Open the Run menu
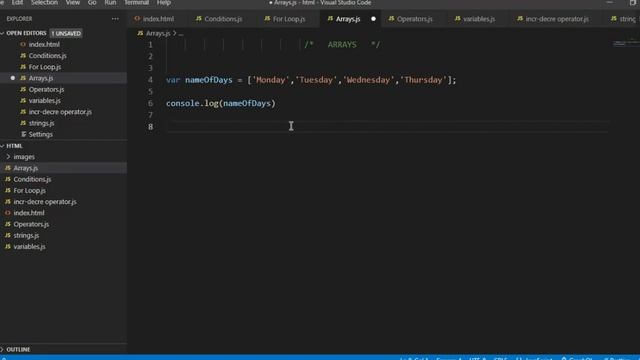Image resolution: width=640 pixels, height=360 pixels. pos(110,2)
